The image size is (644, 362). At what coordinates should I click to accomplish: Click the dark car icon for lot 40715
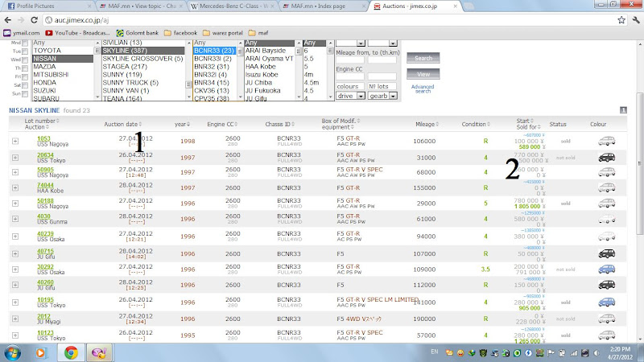[x=607, y=253]
